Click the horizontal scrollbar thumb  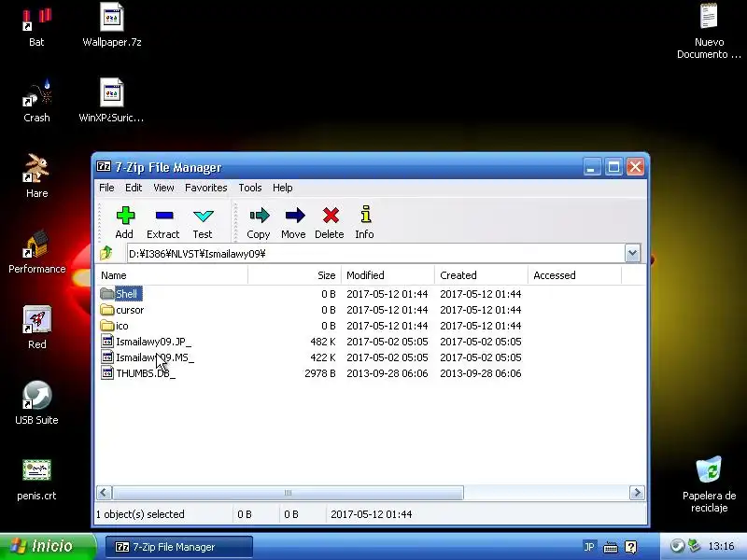tap(288, 493)
